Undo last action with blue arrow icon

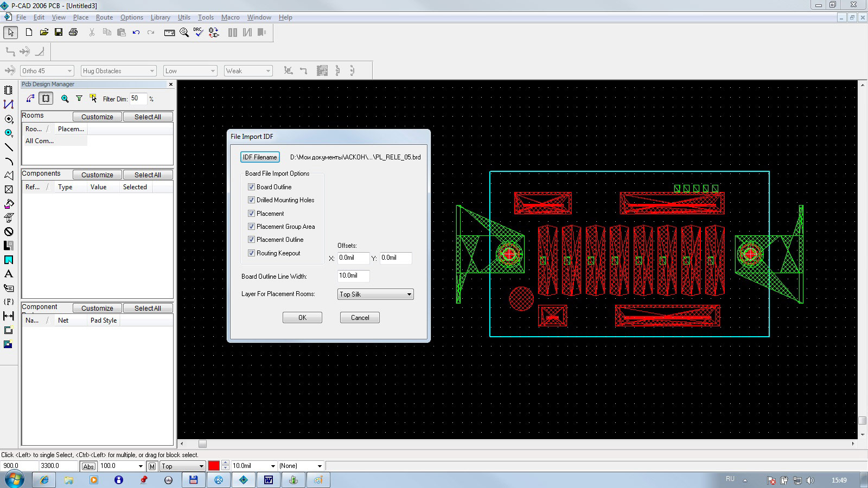[136, 33]
